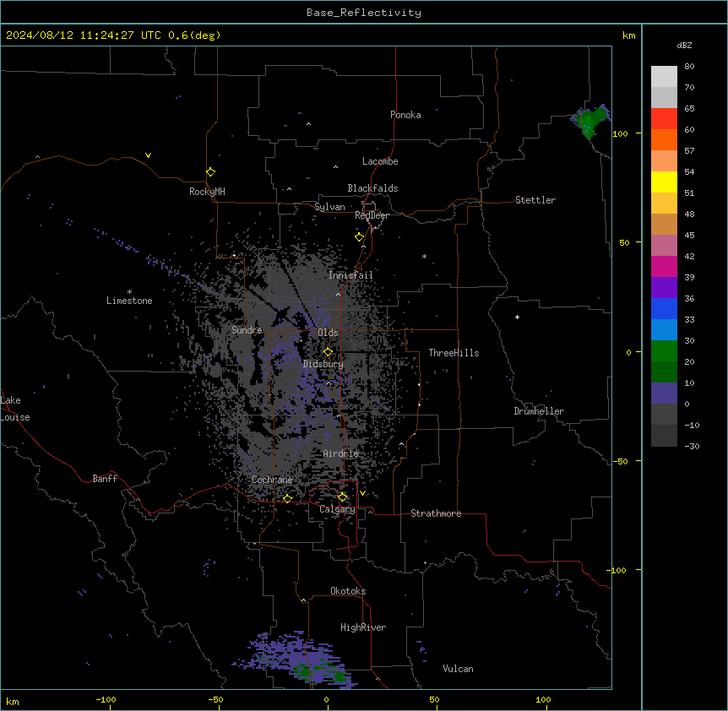Image resolution: width=728 pixels, height=711 pixels.
Task: Click the green 30 dBZ legend swatch
Action: (664, 351)
